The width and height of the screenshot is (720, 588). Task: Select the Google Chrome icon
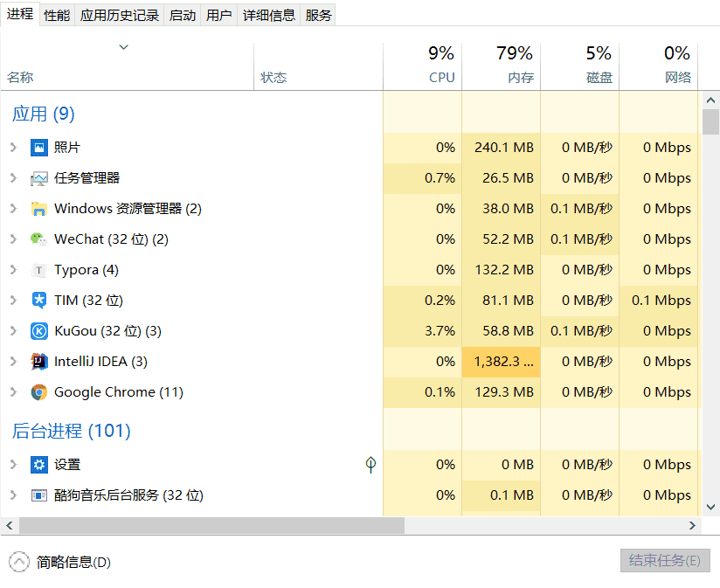coord(39,392)
